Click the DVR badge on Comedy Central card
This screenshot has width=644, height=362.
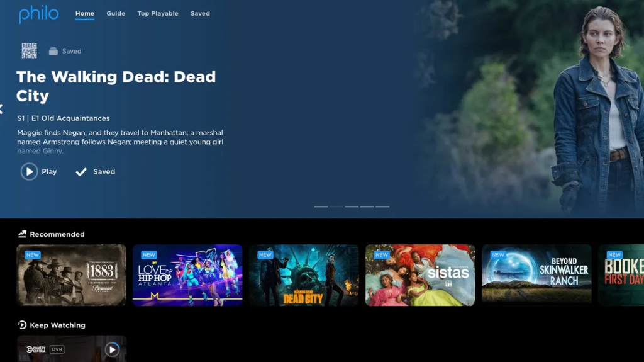pyautogui.click(x=57, y=349)
